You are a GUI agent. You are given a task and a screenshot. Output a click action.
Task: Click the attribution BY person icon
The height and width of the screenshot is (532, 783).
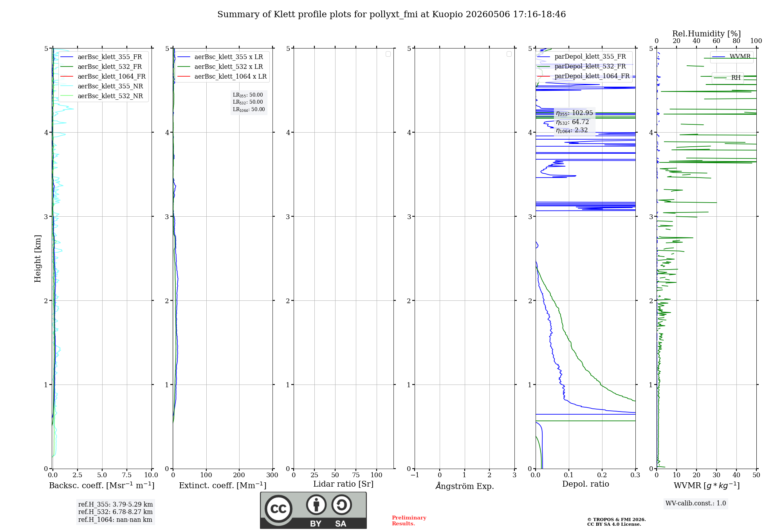[316, 505]
